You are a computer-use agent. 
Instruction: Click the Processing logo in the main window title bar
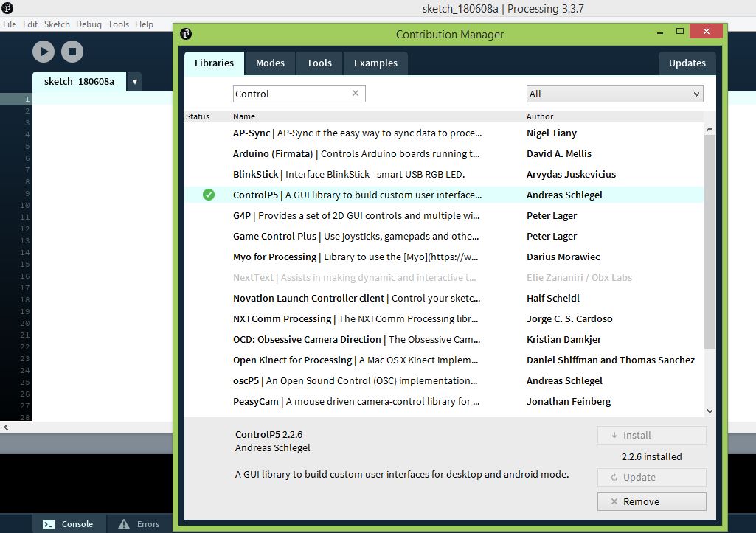point(7,7)
